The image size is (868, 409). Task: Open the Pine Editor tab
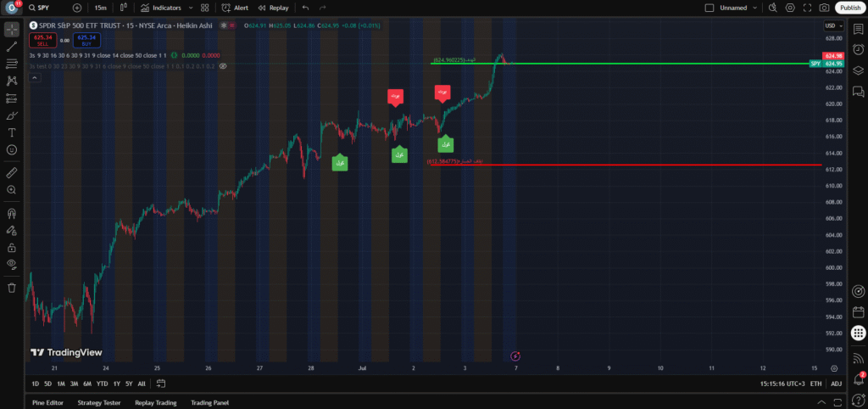point(47,403)
